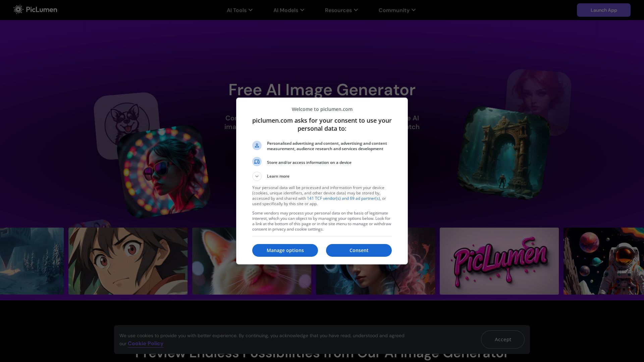
Task: Open the Community menu
Action: pos(397,10)
